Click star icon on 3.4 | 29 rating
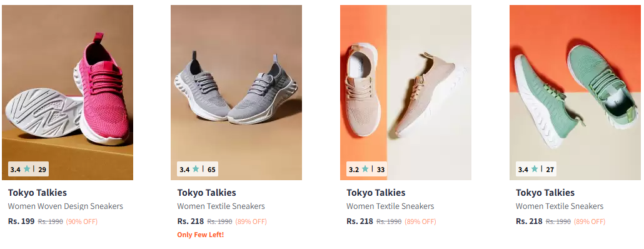 point(27,169)
